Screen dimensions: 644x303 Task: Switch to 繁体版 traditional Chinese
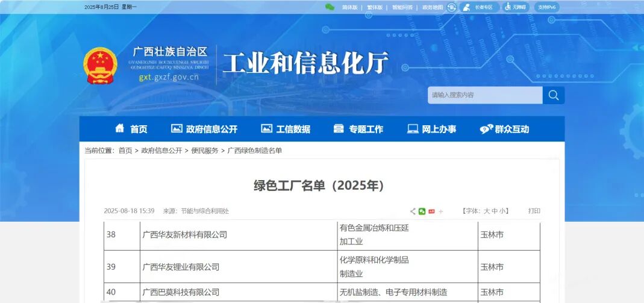click(x=375, y=7)
